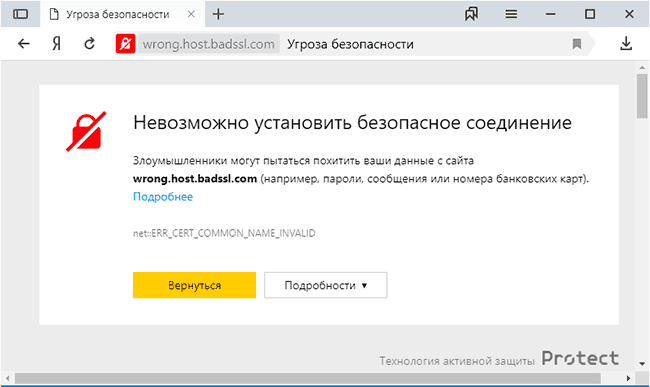
Task: Open the side panel icon
Action: point(20,14)
